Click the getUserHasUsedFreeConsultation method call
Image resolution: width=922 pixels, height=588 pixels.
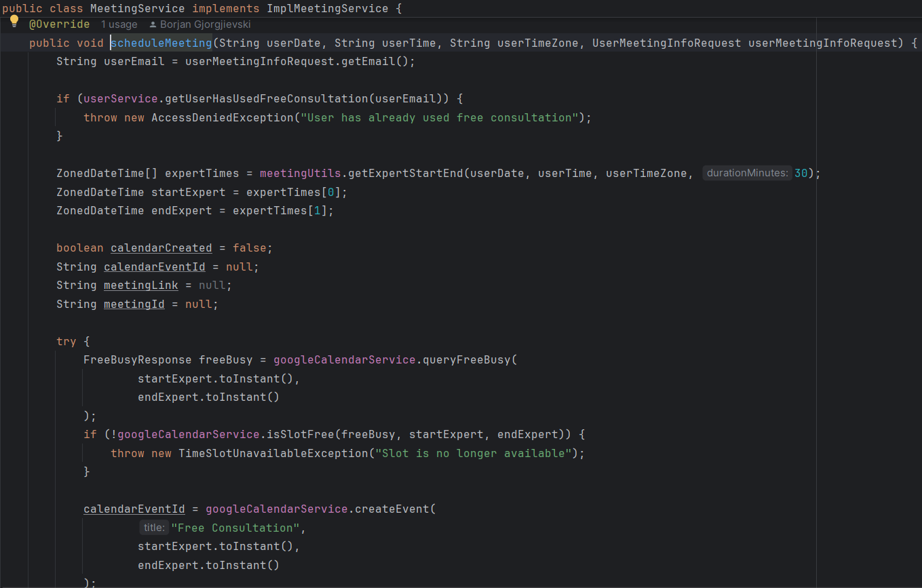pyautogui.click(x=267, y=98)
